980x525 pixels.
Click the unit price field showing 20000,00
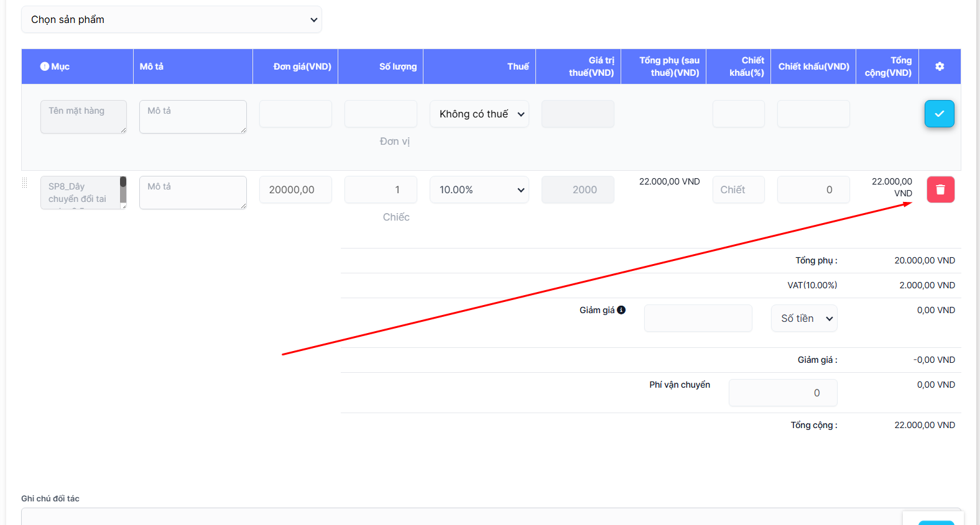click(295, 190)
